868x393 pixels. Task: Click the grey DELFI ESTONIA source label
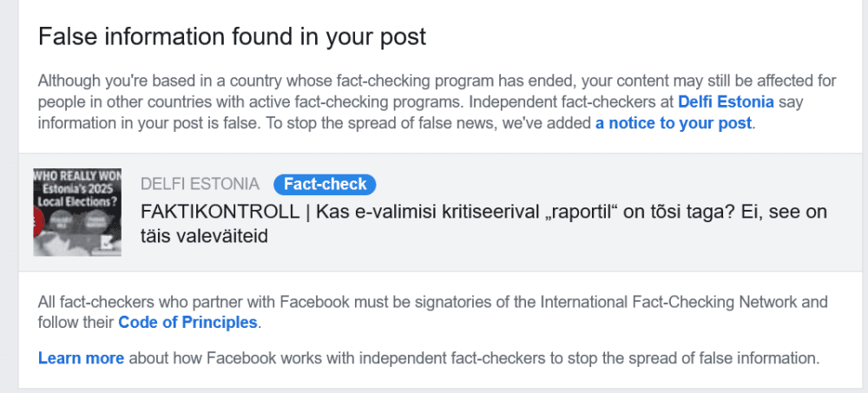coord(200,184)
